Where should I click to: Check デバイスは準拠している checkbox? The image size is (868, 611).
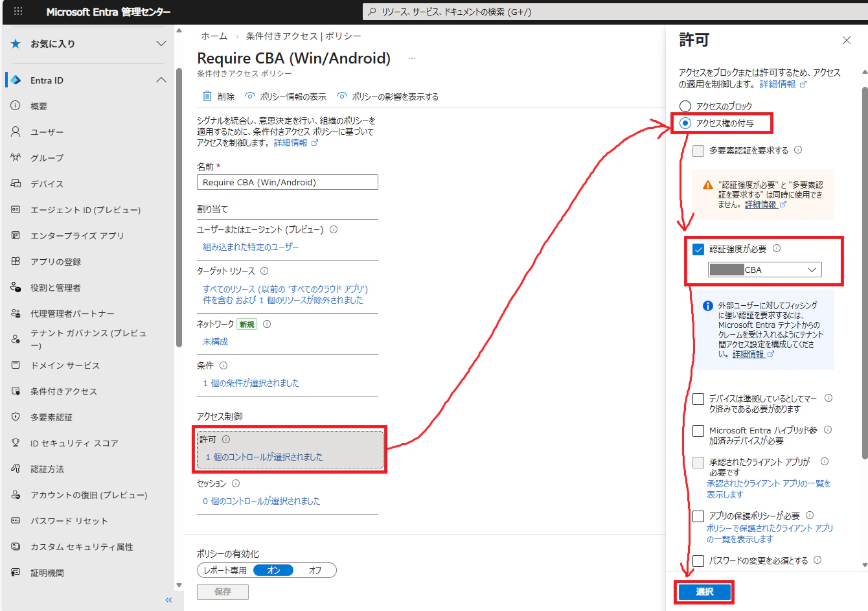coord(698,399)
